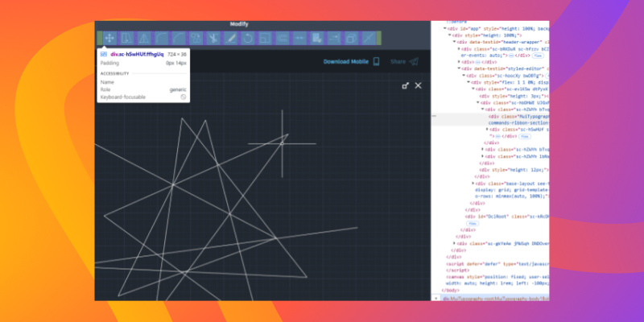644x322 pixels.
Task: Collapse the styled-editor div node
Action: coord(459,68)
